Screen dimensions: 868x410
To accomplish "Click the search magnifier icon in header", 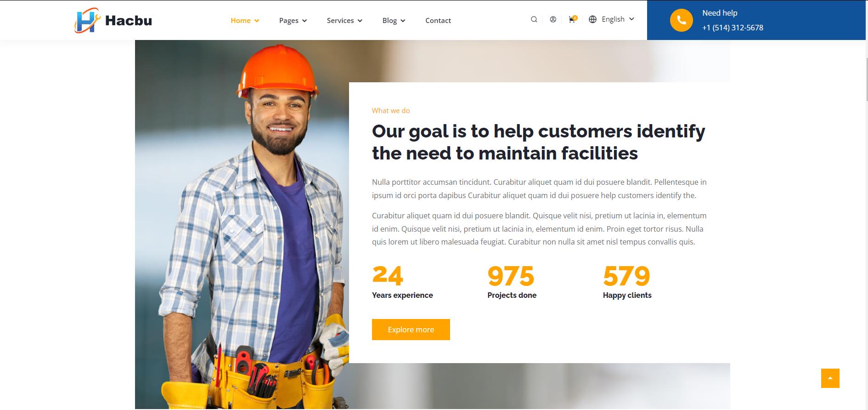I will (x=534, y=19).
